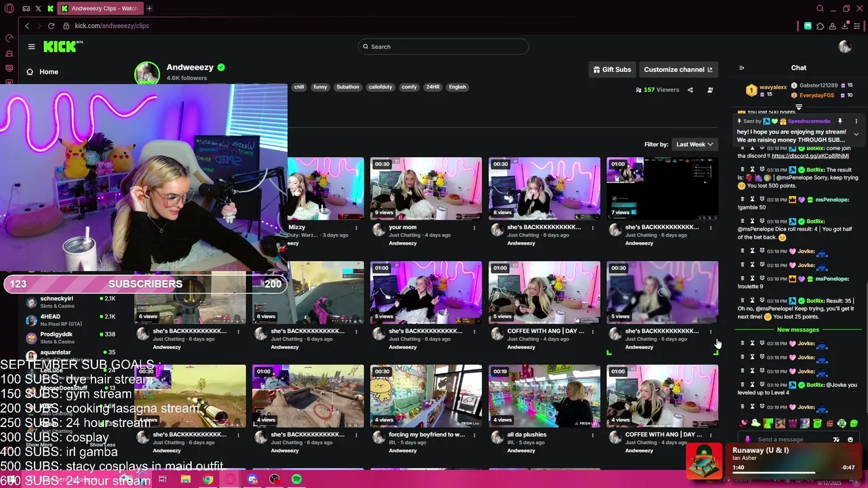Screen dimensions: 868x488
Task: Open pinned message three-dot menu
Action: click(x=856, y=121)
